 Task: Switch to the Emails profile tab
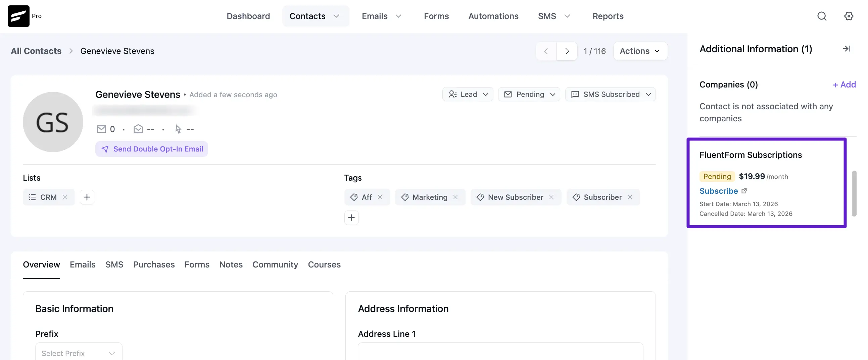pos(83,265)
